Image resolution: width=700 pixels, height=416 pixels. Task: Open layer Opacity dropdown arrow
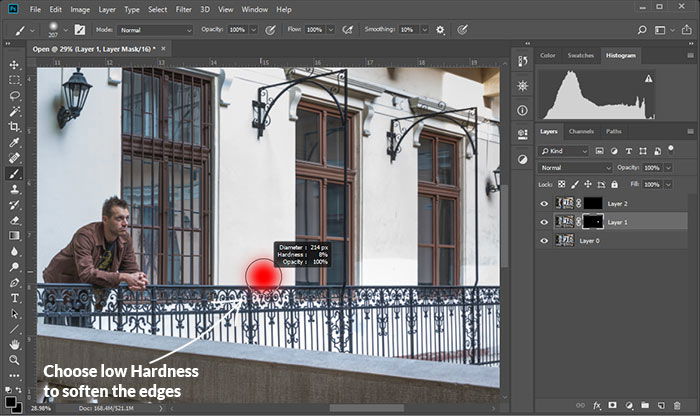(668, 168)
